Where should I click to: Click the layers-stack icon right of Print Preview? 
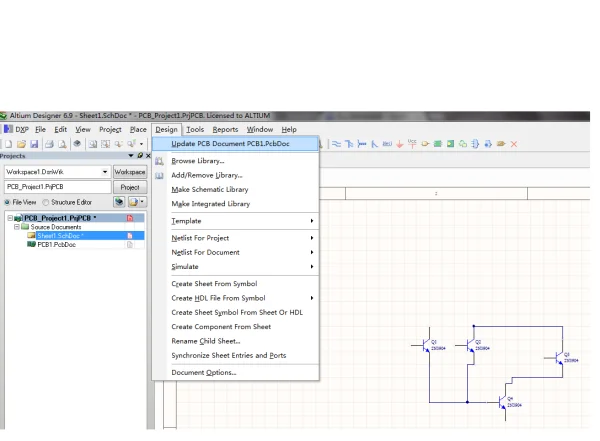pos(77,144)
